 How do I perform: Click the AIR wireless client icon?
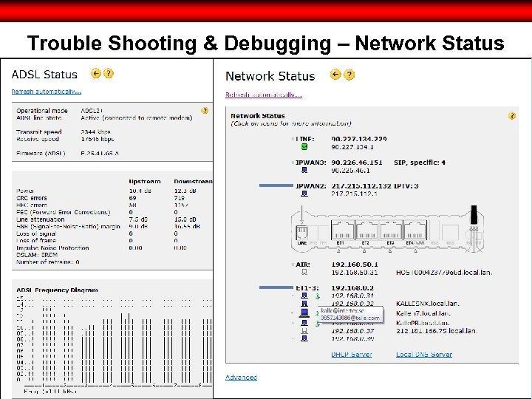pos(304,272)
